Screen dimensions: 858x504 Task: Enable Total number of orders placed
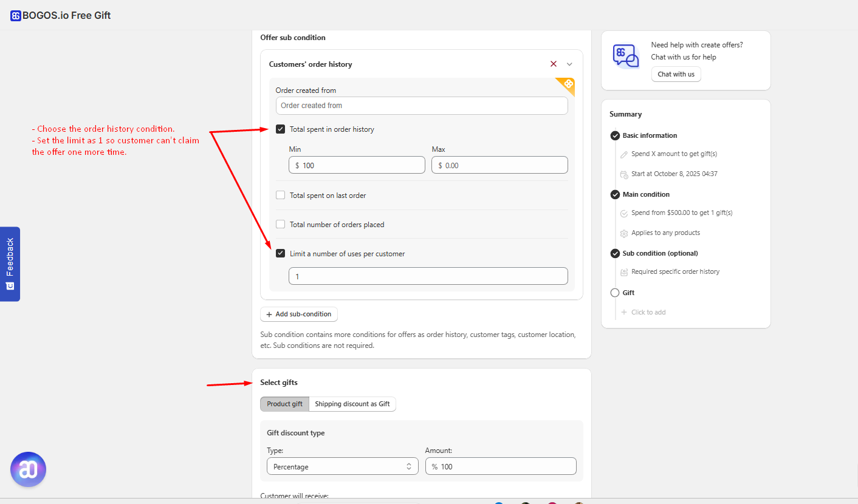280,224
